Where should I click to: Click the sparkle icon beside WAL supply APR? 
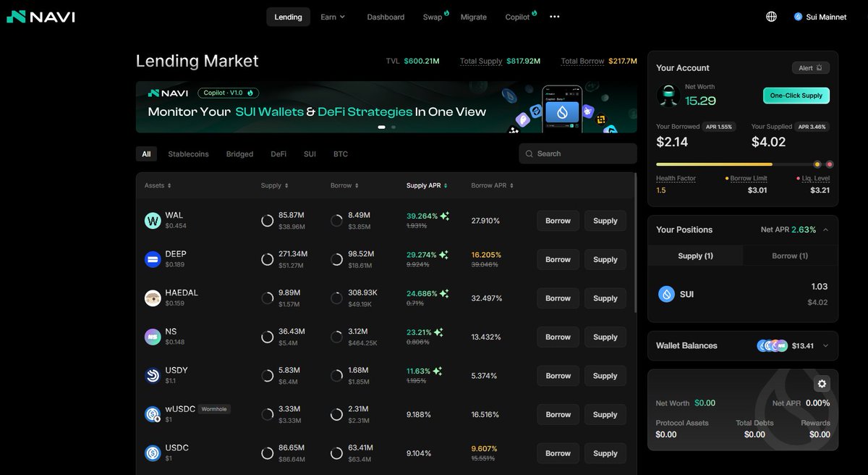[444, 216]
